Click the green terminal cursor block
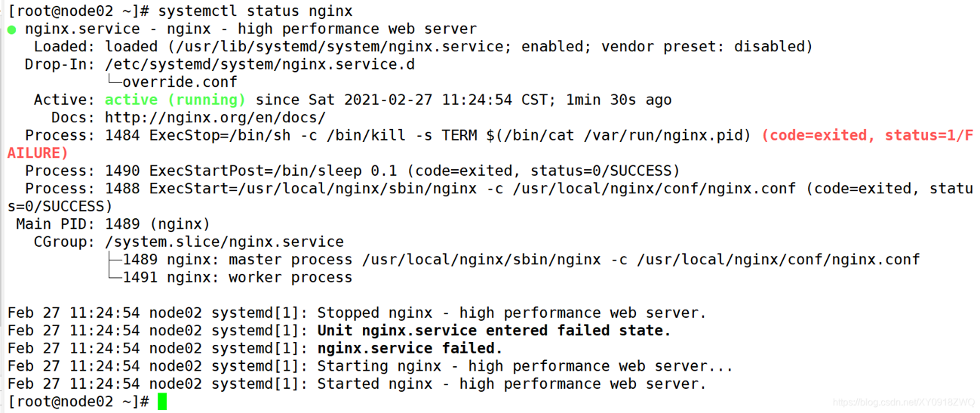 162,402
